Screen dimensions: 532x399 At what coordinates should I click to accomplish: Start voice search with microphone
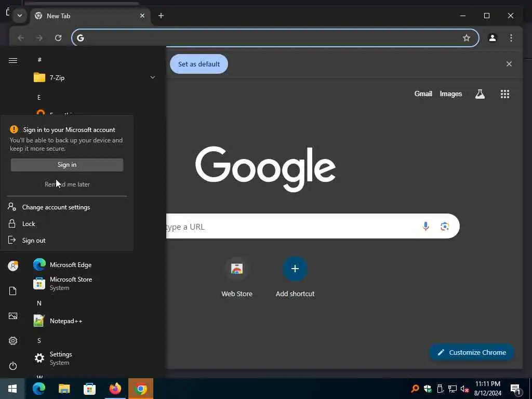coord(425,227)
